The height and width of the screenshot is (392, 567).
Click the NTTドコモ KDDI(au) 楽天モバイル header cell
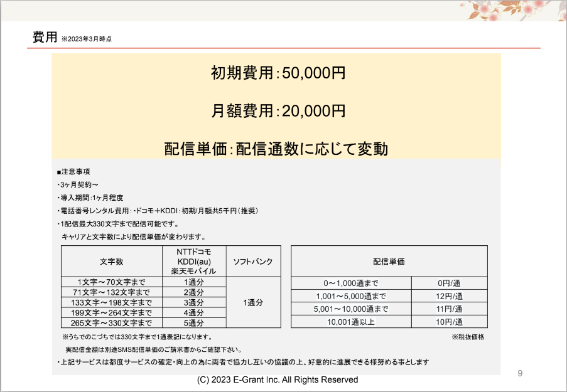194,261
